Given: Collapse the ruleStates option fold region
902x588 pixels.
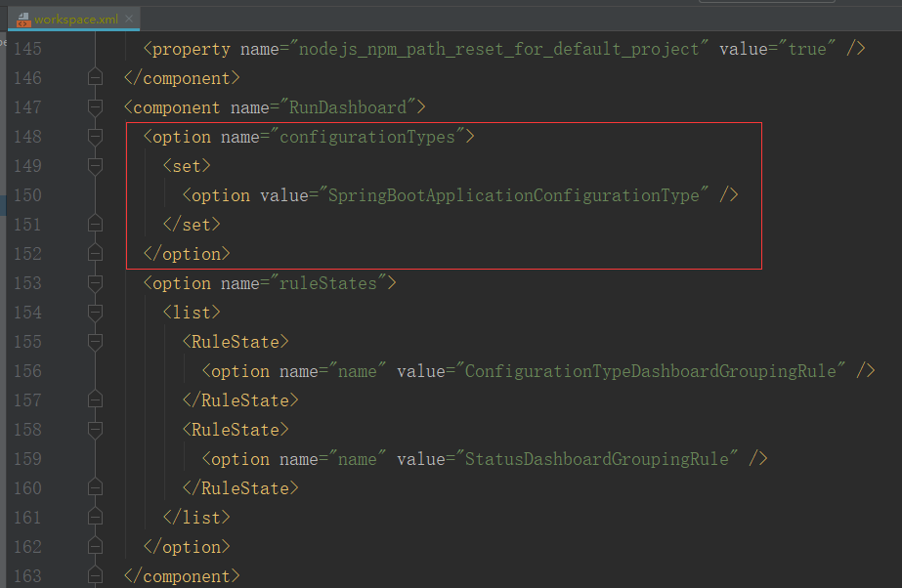Looking at the screenshot, I should point(95,282).
